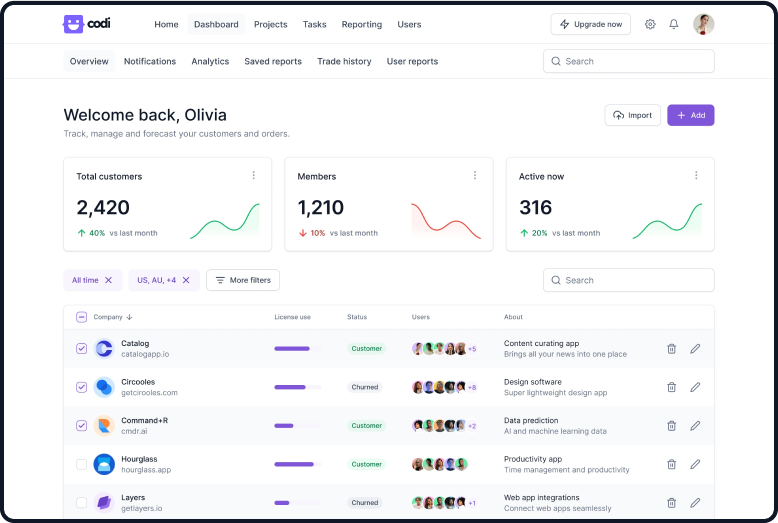The height and width of the screenshot is (523, 778).
Task: Click the Upgrade now button
Action: 590,24
